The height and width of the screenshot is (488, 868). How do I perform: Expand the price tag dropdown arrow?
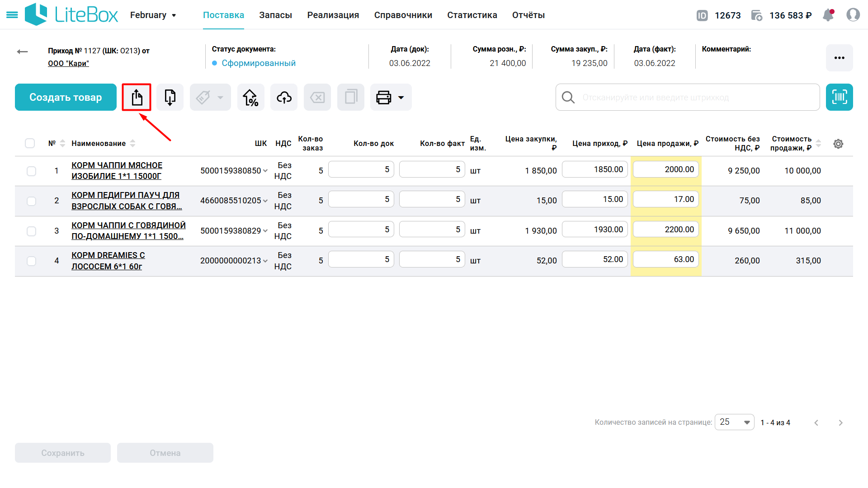pos(220,97)
